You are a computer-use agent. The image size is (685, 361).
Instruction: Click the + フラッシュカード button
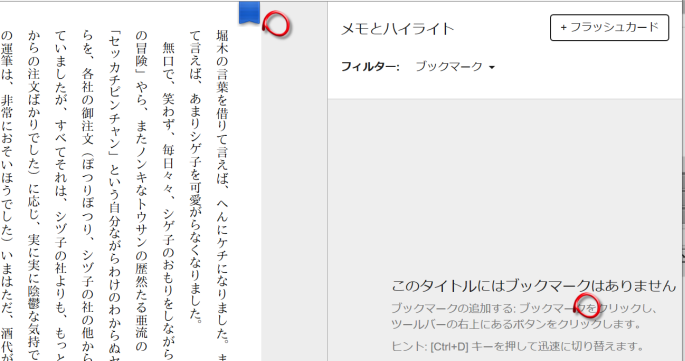click(609, 28)
